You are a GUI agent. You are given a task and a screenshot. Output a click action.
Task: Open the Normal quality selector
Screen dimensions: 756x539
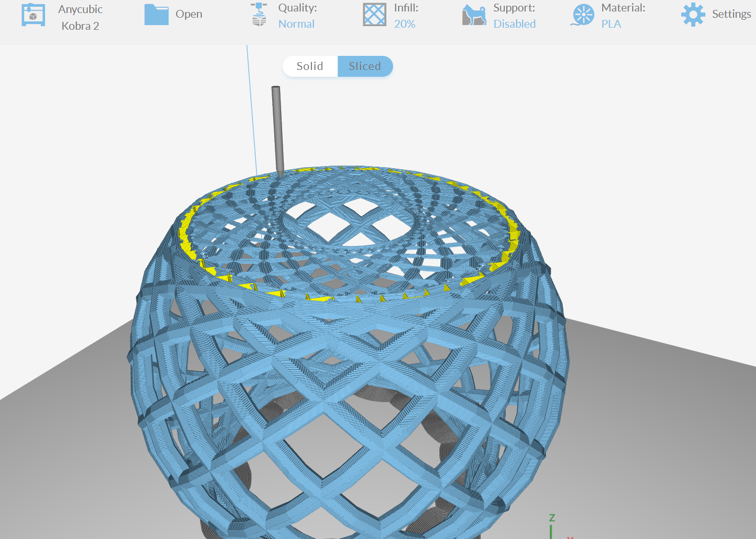(x=296, y=24)
